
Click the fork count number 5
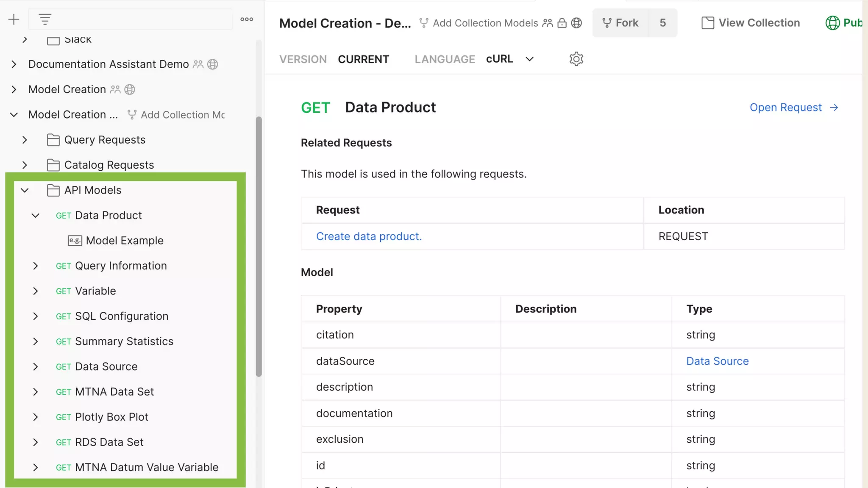coord(662,23)
